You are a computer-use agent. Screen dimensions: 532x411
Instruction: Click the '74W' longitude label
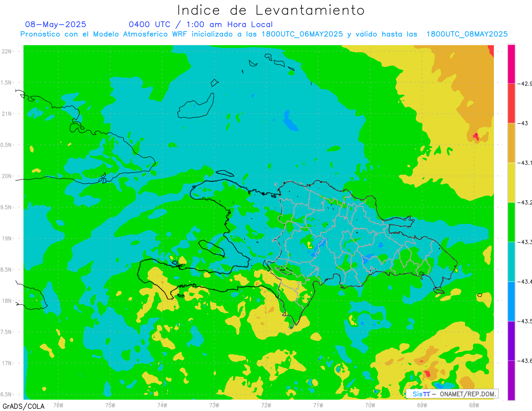click(x=162, y=405)
